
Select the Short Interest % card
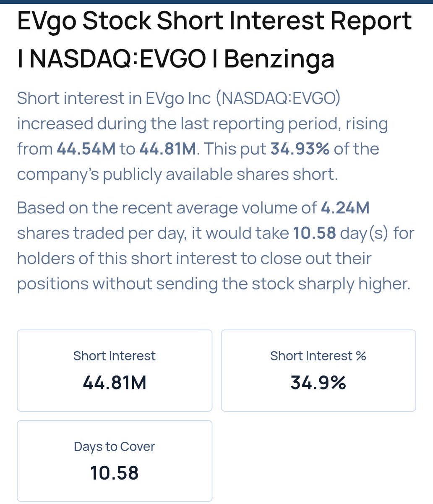pyautogui.click(x=318, y=370)
